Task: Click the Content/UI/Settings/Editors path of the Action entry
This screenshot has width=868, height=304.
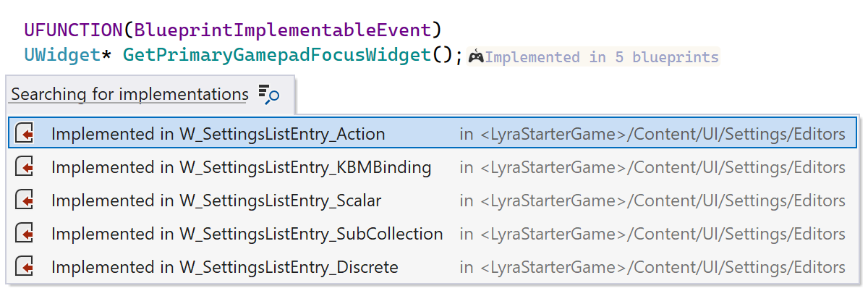Action: pyautogui.click(x=736, y=134)
